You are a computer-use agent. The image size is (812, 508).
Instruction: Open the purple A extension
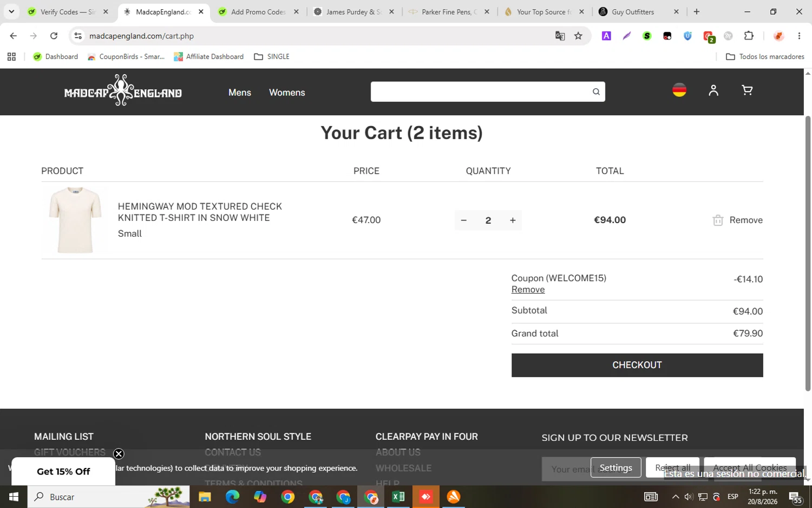[606, 36]
